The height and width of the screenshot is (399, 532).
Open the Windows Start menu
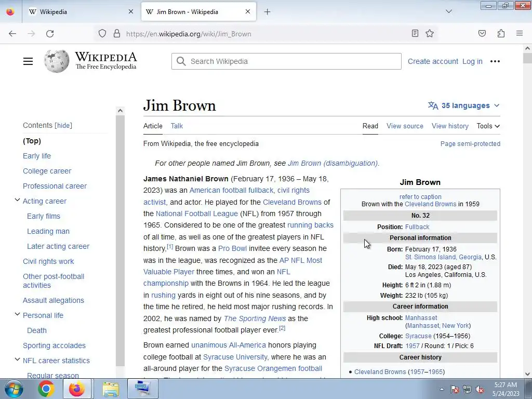tap(14, 389)
